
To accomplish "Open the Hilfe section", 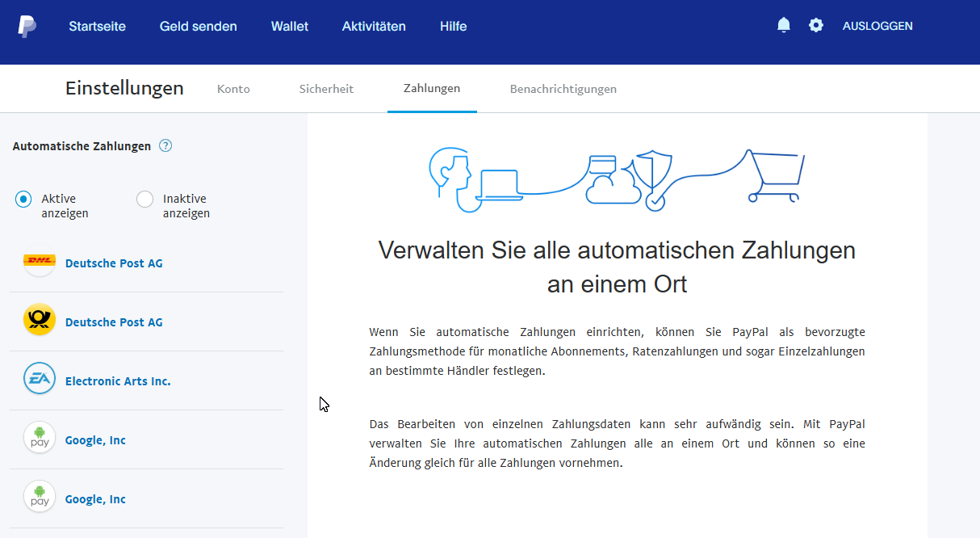I will click(453, 26).
